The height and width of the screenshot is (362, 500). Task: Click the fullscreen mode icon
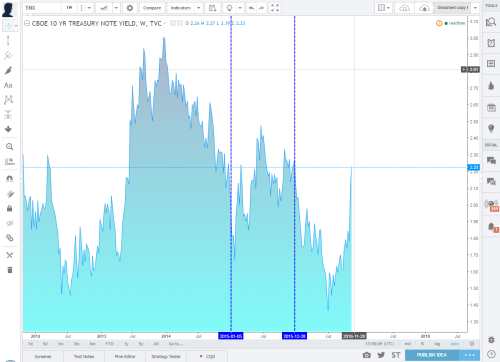[x=275, y=8]
